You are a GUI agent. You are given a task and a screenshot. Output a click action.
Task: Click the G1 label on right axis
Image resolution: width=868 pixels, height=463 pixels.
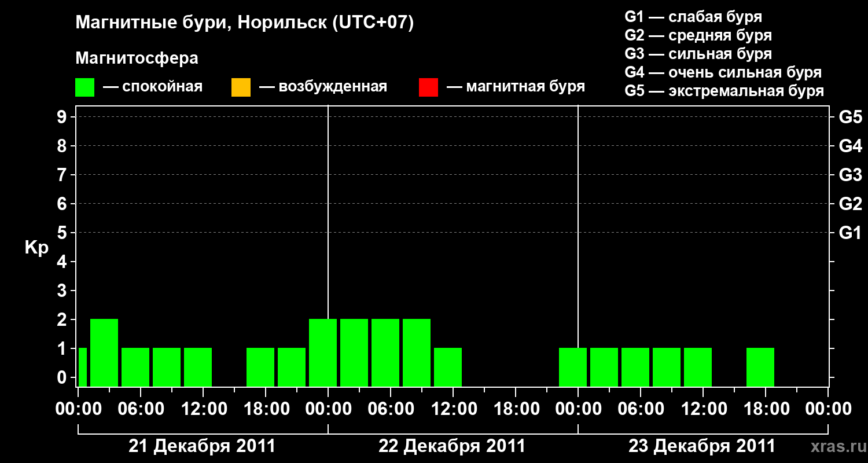tap(851, 233)
